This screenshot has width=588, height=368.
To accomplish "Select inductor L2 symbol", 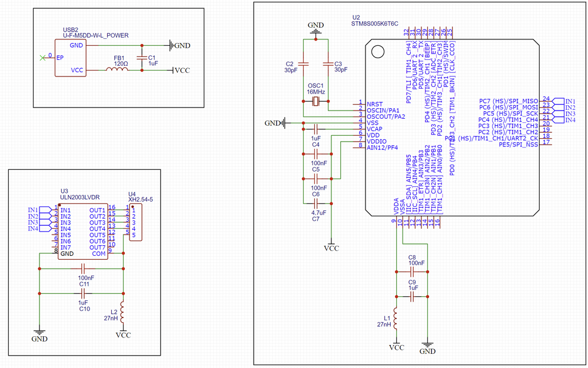I will click(x=123, y=312).
